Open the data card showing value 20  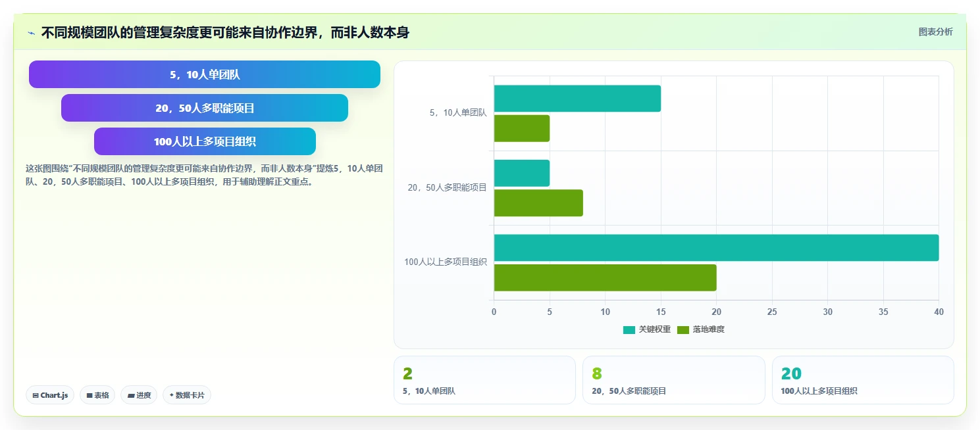(863, 380)
